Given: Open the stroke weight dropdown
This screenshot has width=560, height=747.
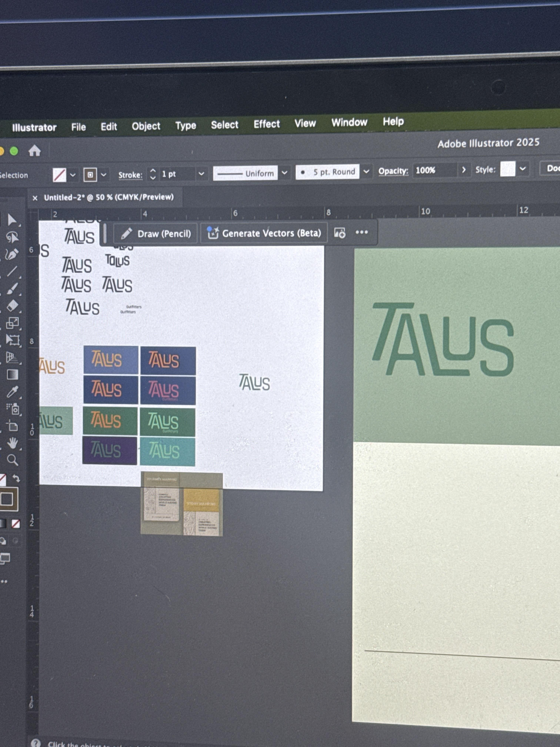Looking at the screenshot, I should click(x=201, y=174).
